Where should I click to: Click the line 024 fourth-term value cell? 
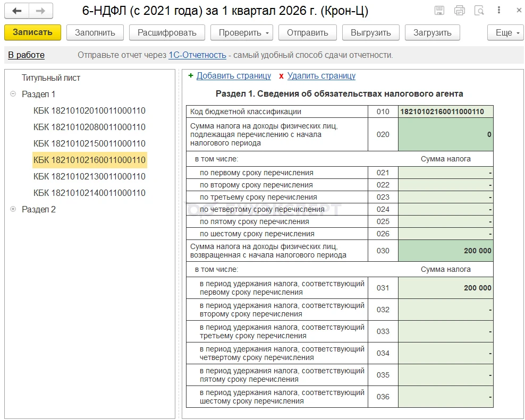(446, 209)
